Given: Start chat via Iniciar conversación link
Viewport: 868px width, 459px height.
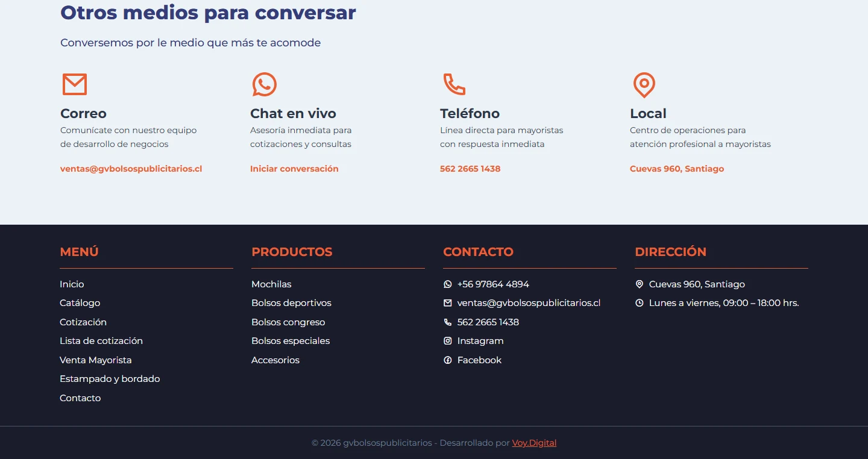Looking at the screenshot, I should [x=294, y=169].
